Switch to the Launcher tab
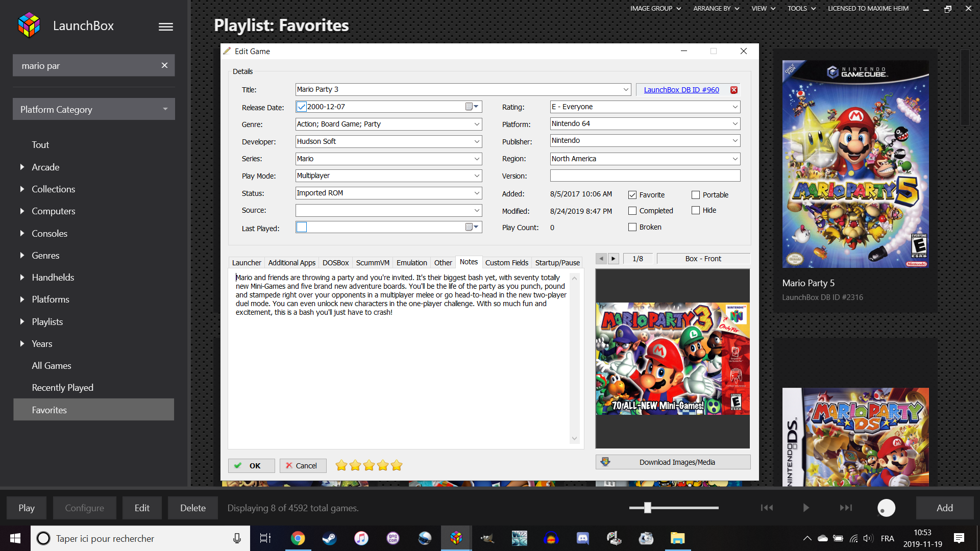 (x=247, y=262)
